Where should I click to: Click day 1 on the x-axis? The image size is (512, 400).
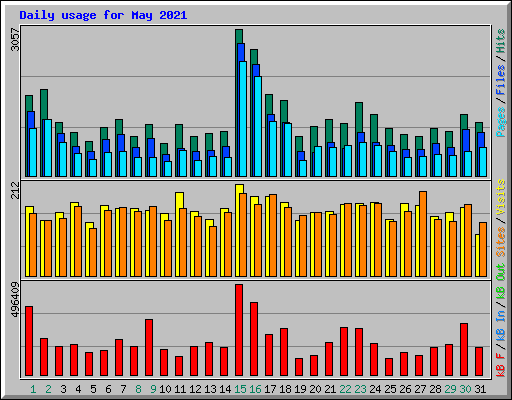tap(33, 389)
